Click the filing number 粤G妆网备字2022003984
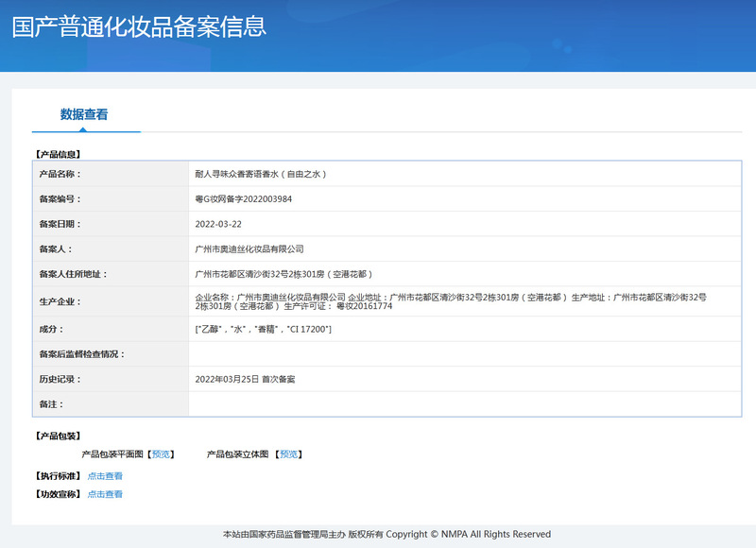 click(x=243, y=199)
